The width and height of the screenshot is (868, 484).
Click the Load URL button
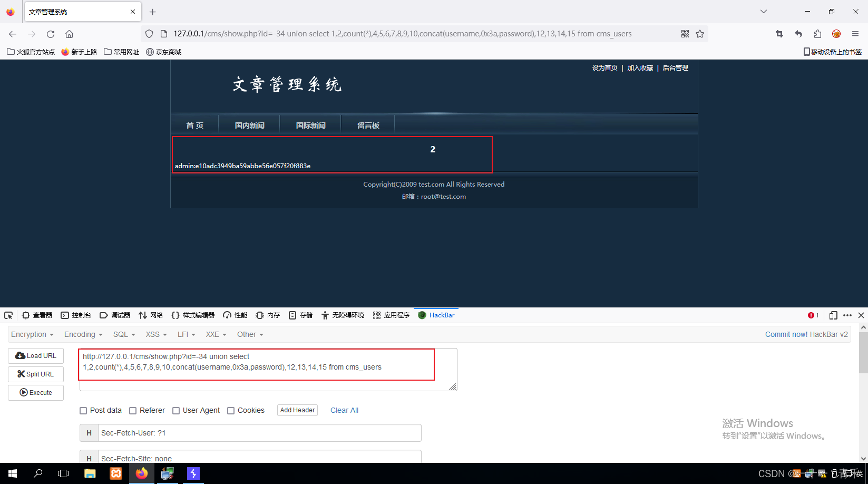[x=36, y=356]
